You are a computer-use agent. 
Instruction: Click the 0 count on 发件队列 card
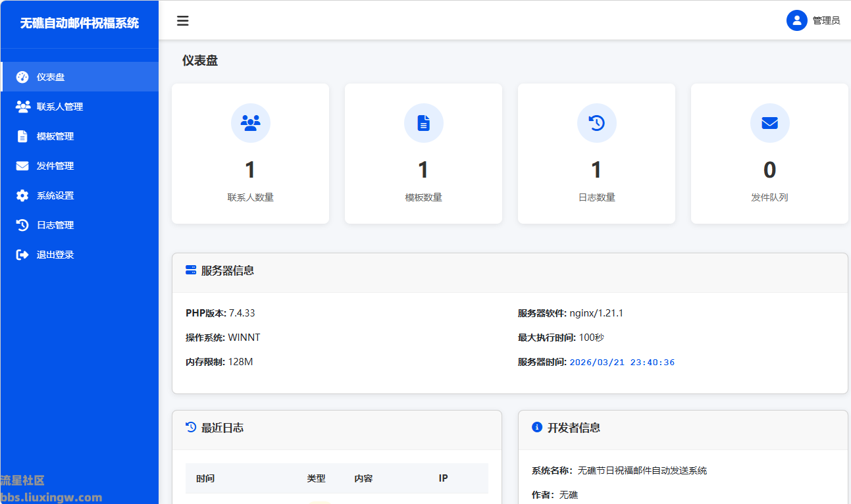point(770,170)
